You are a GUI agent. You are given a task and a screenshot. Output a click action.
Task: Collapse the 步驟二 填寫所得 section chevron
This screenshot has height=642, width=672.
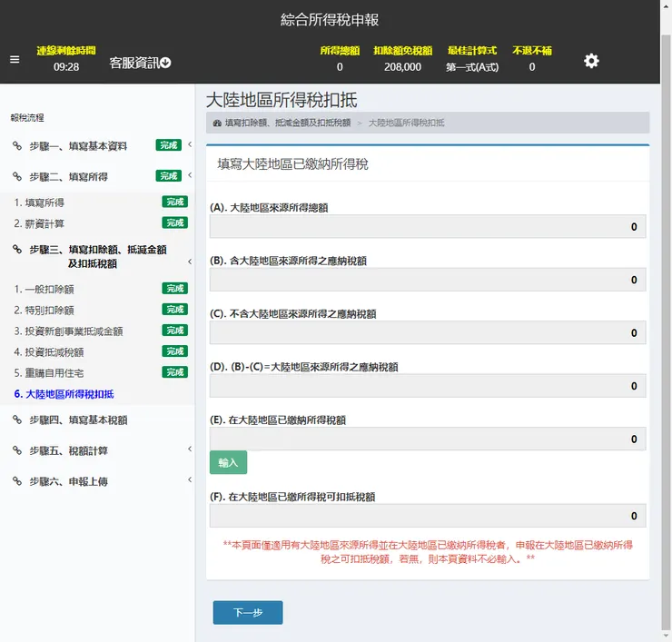click(190, 175)
